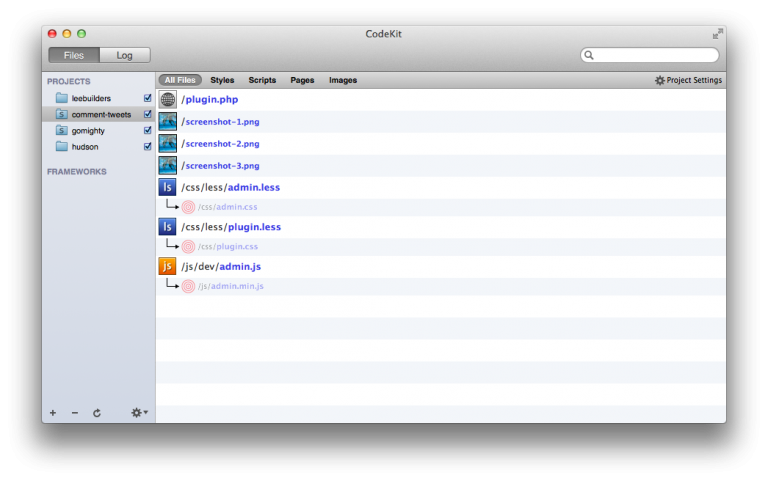Click the target icon beside /js/admin.min.js

click(188, 286)
